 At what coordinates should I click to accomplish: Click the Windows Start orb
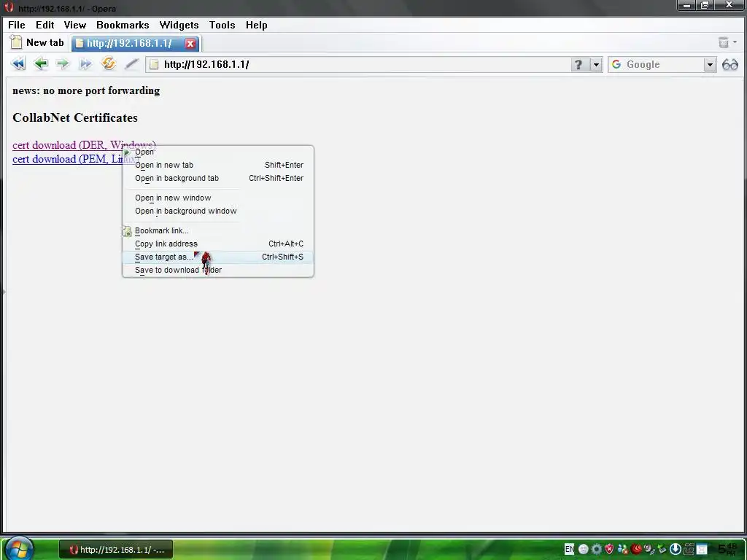pos(19,548)
